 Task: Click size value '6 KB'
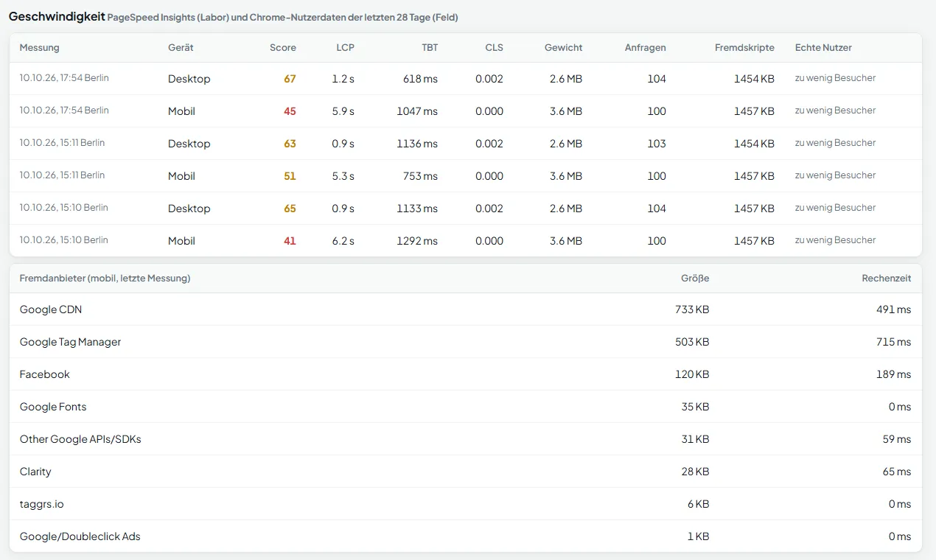698,504
